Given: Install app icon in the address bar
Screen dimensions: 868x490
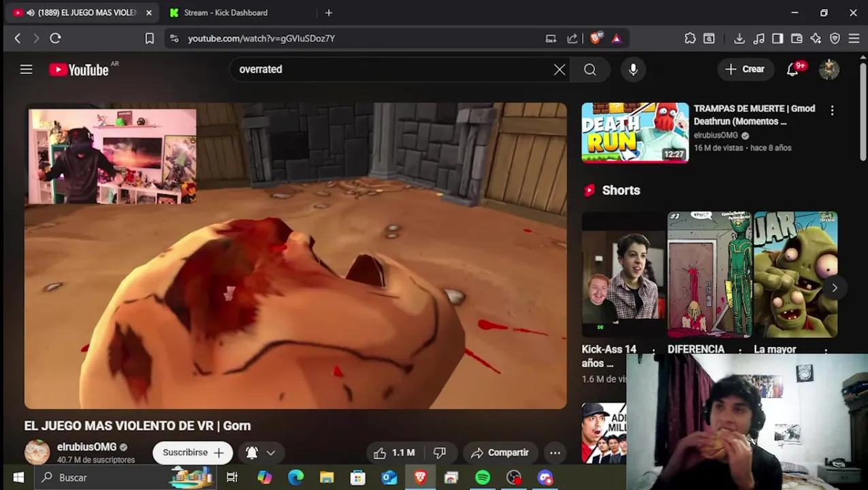Looking at the screenshot, I should (551, 38).
